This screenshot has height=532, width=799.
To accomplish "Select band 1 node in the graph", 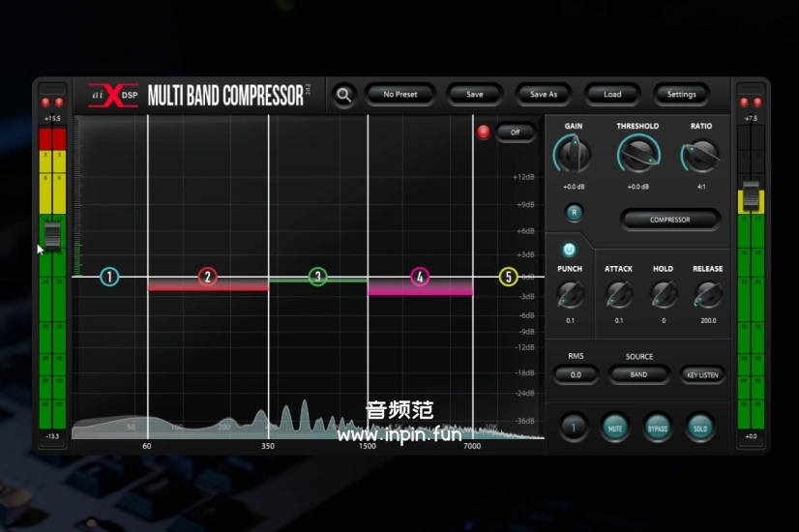I will coord(109,277).
